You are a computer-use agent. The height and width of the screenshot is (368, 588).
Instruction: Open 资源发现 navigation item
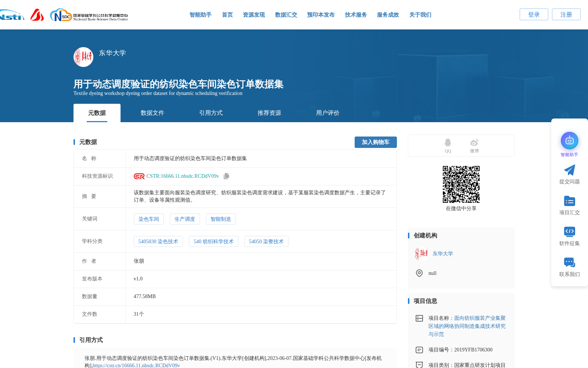click(254, 15)
